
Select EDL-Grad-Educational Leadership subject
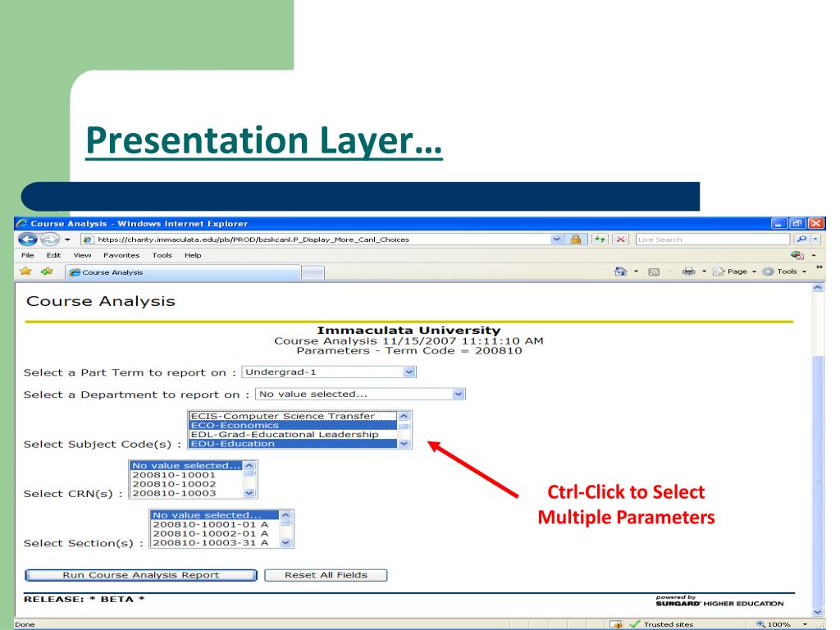tap(293, 435)
